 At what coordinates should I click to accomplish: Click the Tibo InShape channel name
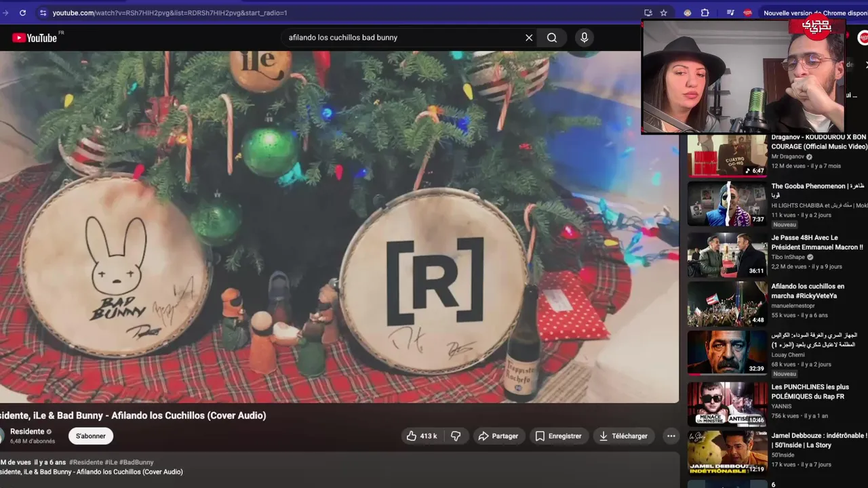[788, 258]
